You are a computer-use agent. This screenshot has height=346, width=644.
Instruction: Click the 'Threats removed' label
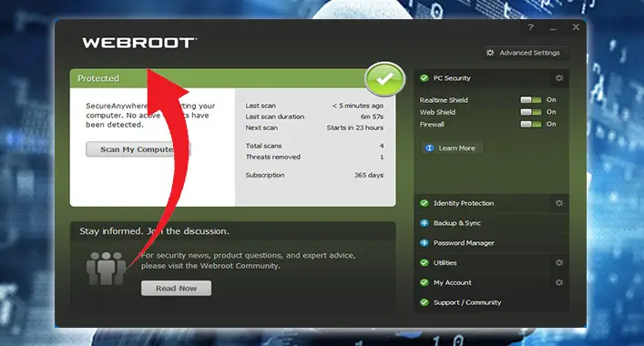pos(273,157)
